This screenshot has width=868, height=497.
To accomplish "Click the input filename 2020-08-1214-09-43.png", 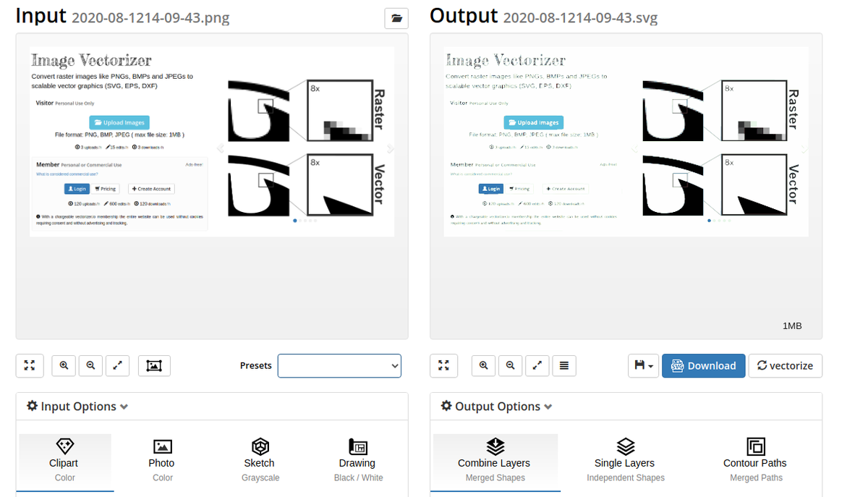I will (150, 18).
